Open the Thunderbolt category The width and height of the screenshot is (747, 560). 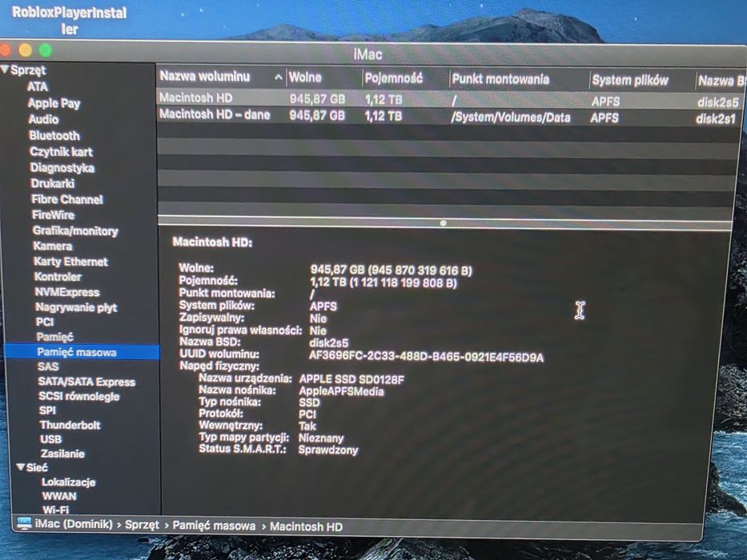click(70, 425)
